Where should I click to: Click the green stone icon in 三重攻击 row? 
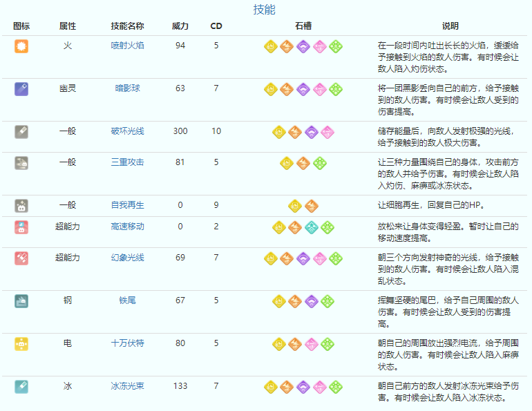320,163
